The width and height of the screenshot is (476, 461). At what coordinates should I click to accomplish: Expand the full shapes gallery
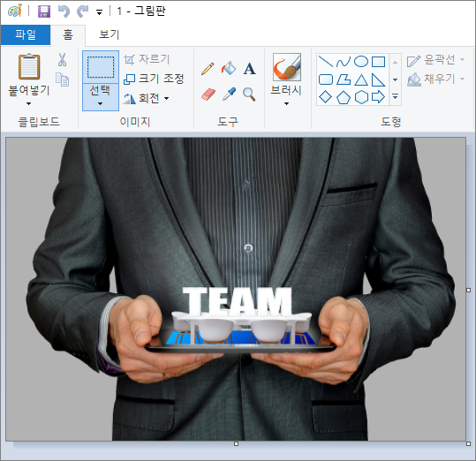click(x=395, y=96)
